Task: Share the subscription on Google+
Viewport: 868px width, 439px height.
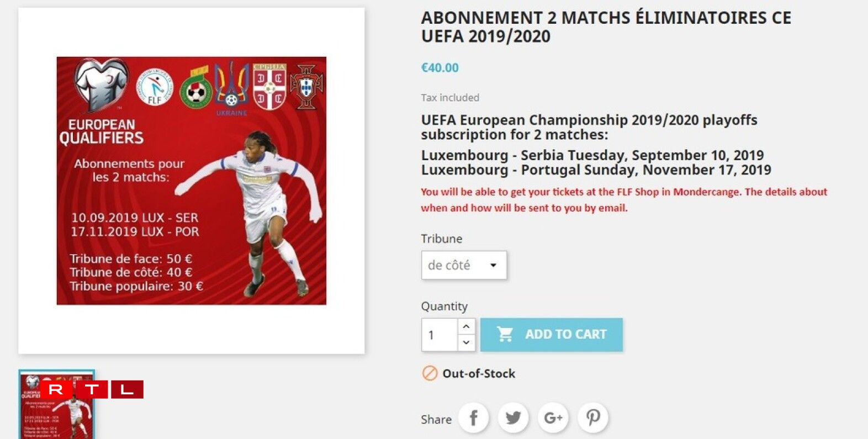Action: pos(553,418)
